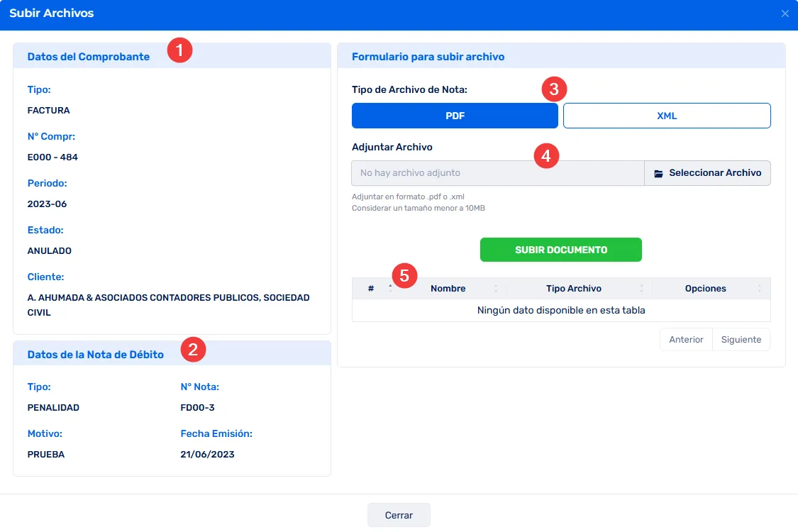The height and width of the screenshot is (532, 798).
Task: Click the folder icon beside Seleccionar Archivo
Action: click(658, 173)
